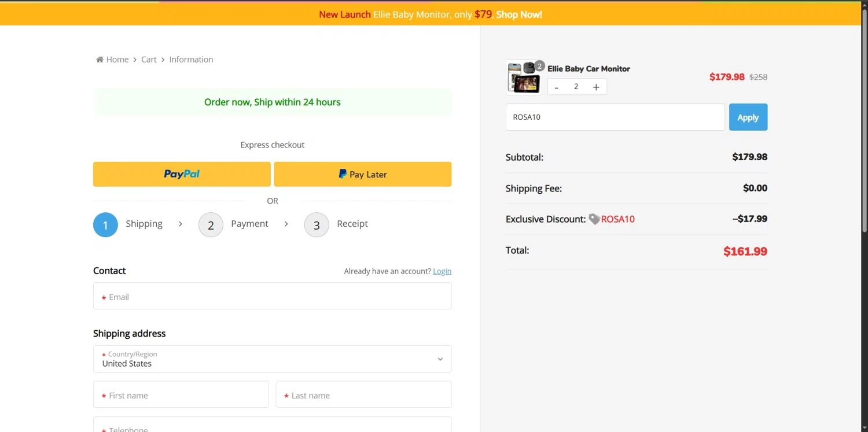Image resolution: width=868 pixels, height=432 pixels.
Task: Click the discount tag icon beside ROSA10
Action: tap(594, 219)
